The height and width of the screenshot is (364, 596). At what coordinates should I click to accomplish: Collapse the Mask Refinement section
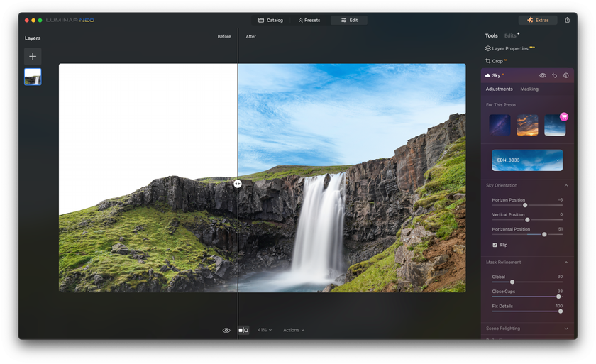566,262
